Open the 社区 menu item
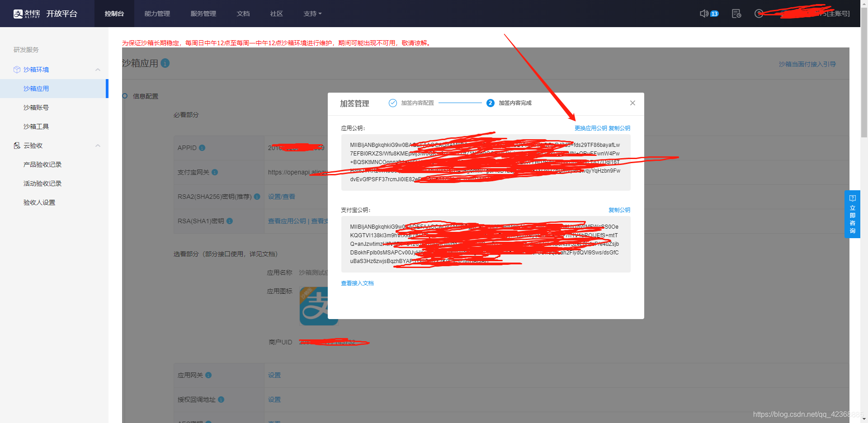This screenshot has width=868, height=423. coord(277,14)
